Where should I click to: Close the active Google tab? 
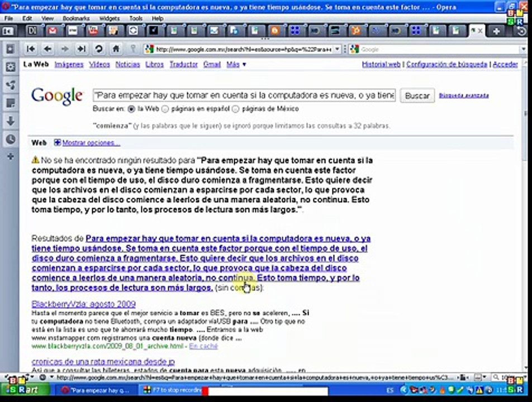[481, 31]
